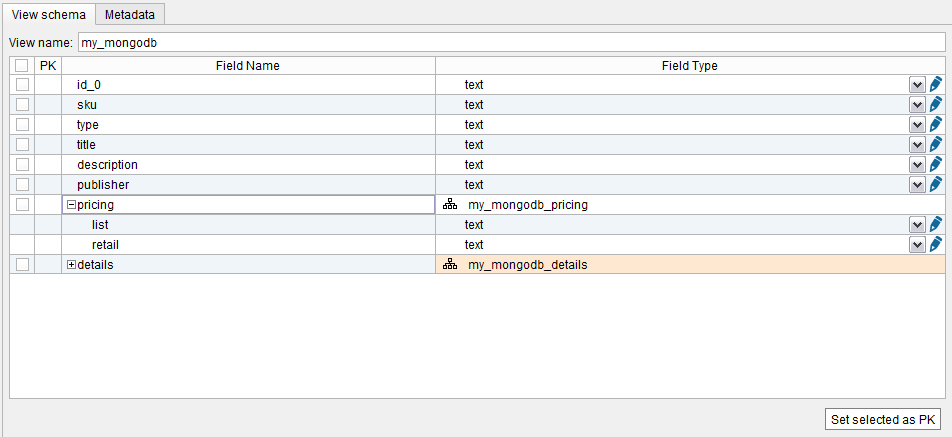The width and height of the screenshot is (952, 437).
Task: Select the sku field name cell
Action: pos(248,104)
